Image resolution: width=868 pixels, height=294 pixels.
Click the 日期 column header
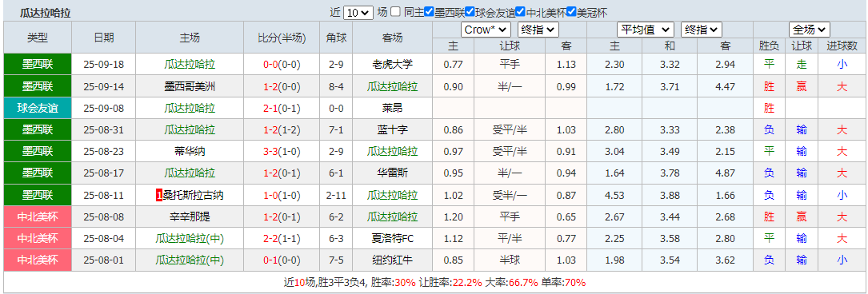103,38
